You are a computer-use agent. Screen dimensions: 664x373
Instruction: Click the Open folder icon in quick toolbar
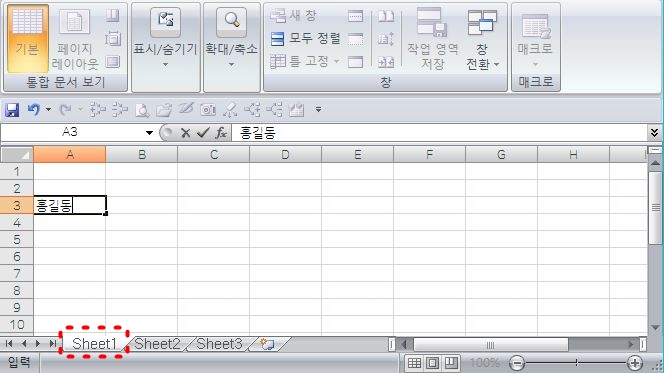pyautogui.click(x=164, y=110)
